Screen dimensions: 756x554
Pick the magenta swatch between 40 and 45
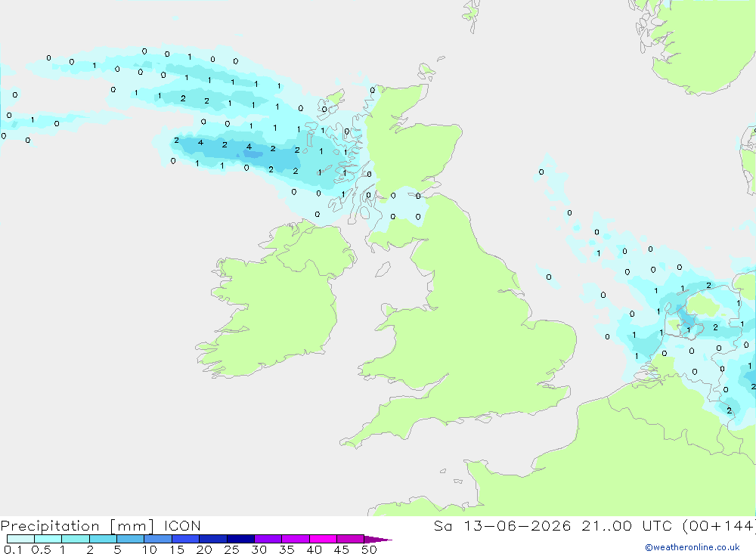click(323, 539)
